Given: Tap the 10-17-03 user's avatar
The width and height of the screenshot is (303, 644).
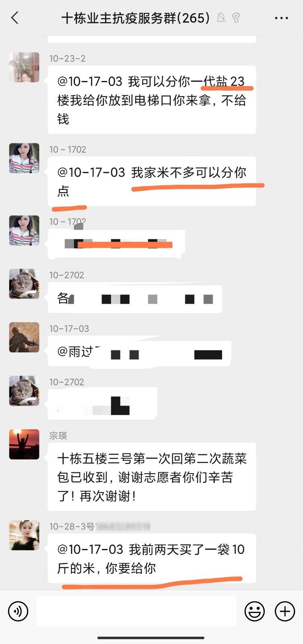Looking at the screenshot, I should click(x=24, y=338).
